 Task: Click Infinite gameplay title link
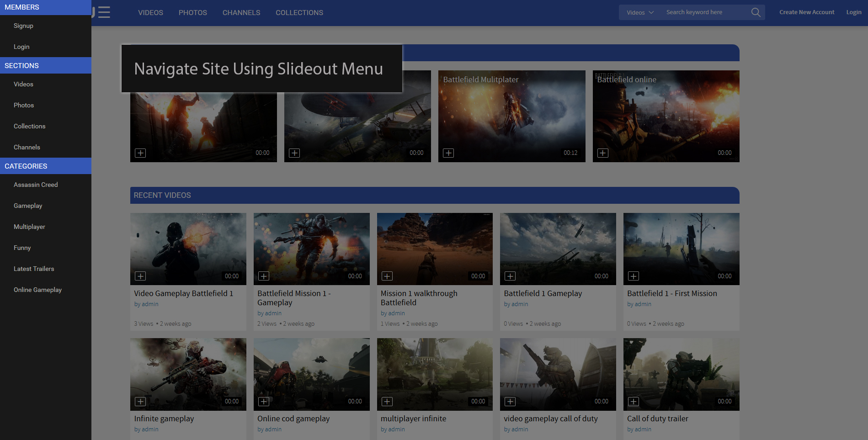coord(164,419)
